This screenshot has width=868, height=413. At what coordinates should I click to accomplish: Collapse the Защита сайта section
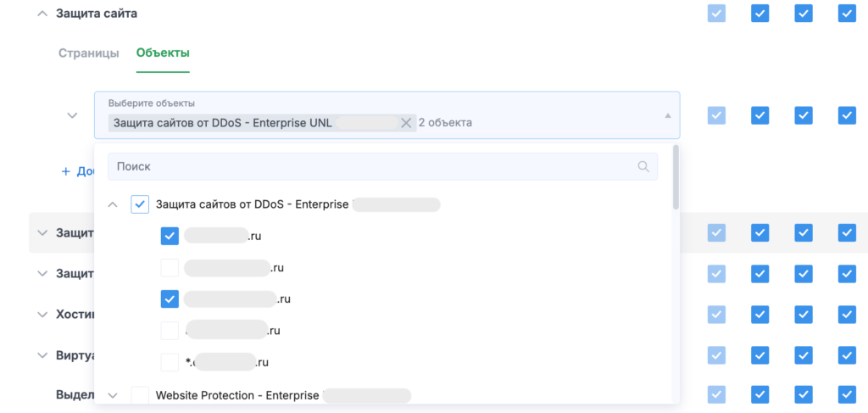click(42, 14)
